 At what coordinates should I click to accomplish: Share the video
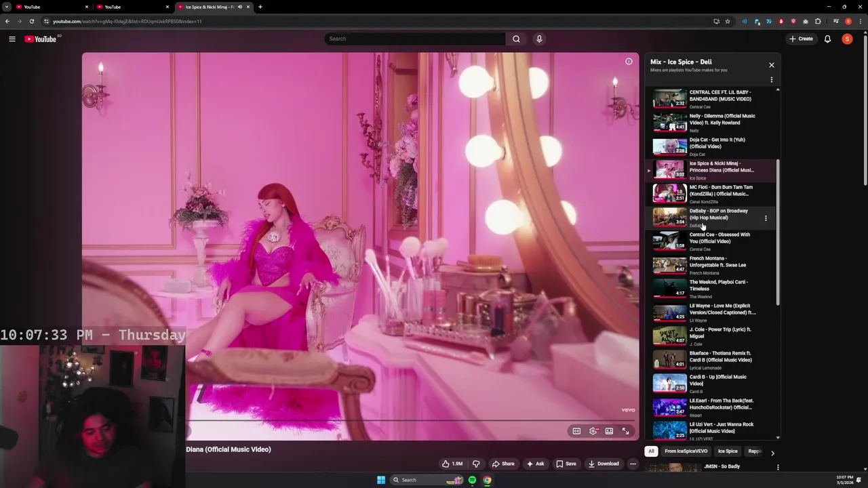click(503, 464)
